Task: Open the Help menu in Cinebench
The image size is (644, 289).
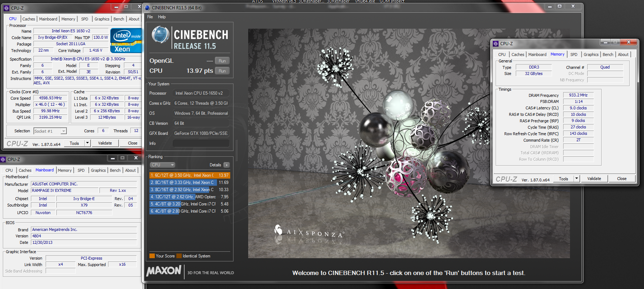Action: [162, 17]
